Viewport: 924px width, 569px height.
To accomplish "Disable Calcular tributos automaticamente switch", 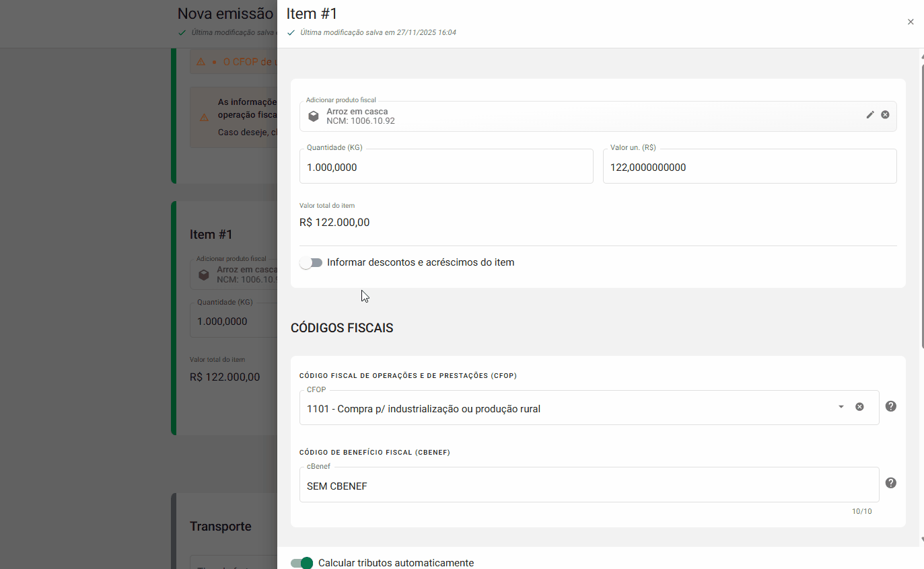I will [302, 563].
